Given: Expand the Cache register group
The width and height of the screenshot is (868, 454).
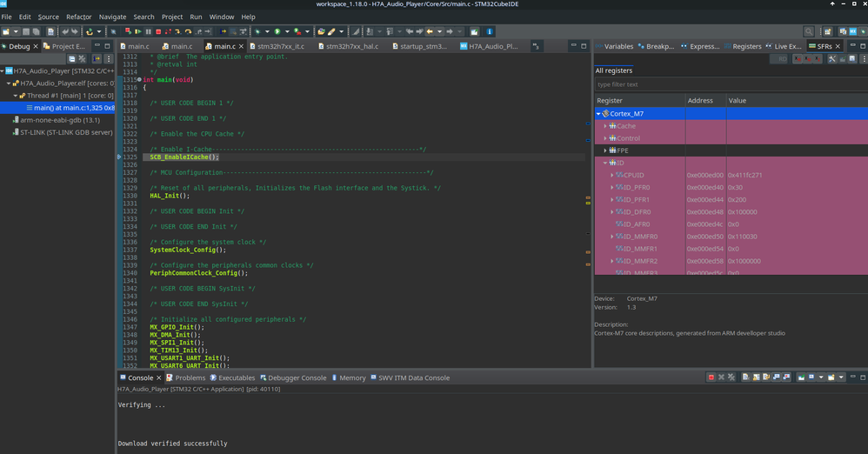Looking at the screenshot, I should click(605, 126).
